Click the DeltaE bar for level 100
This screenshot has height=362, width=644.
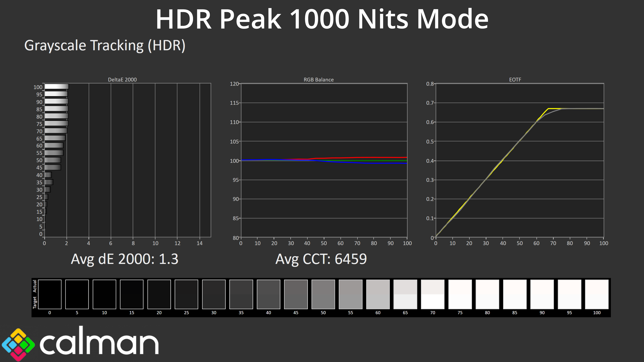(x=57, y=86)
